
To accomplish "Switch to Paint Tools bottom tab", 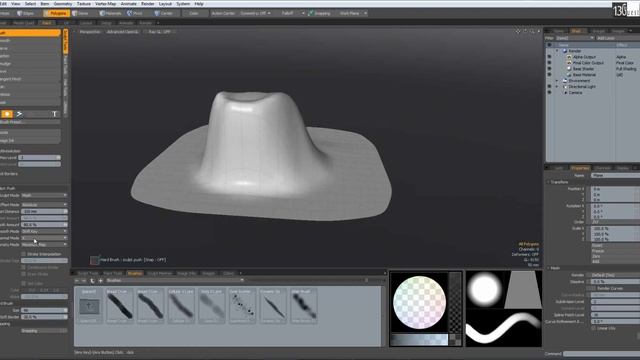I will (x=113, y=273).
